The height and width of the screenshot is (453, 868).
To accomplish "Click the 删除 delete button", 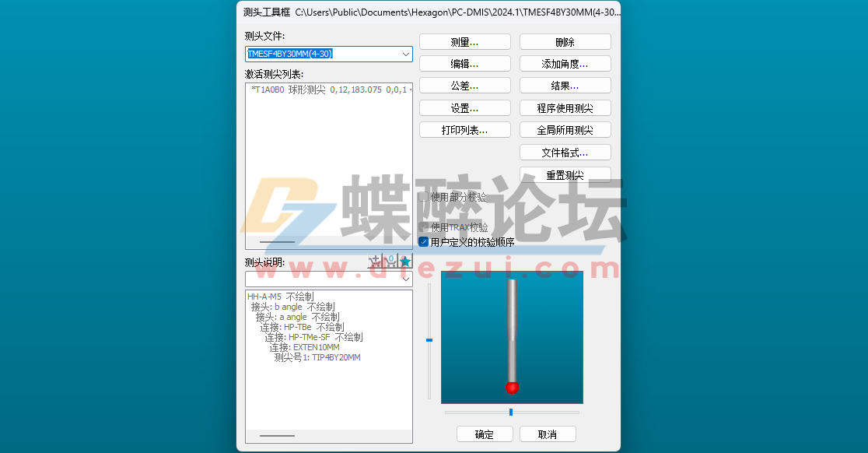I will [565, 40].
